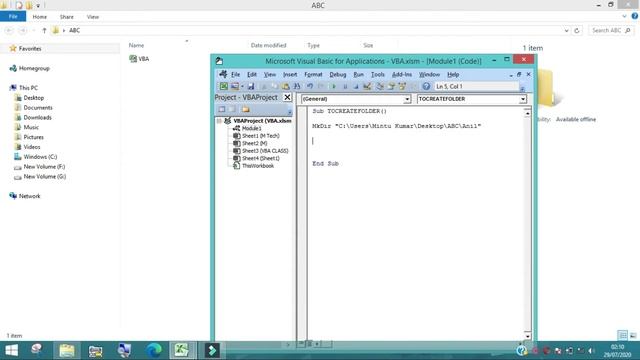Click the End Sub line in code
The image size is (640, 360).
coord(325,164)
